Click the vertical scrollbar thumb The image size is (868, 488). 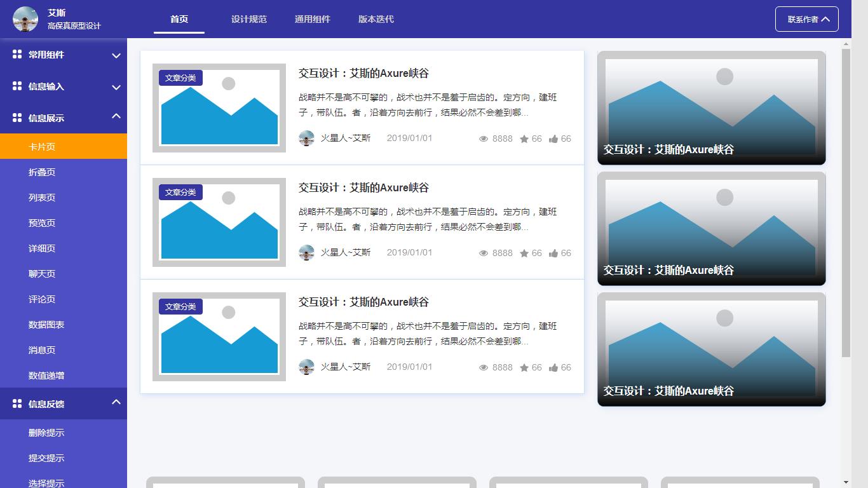(846, 203)
